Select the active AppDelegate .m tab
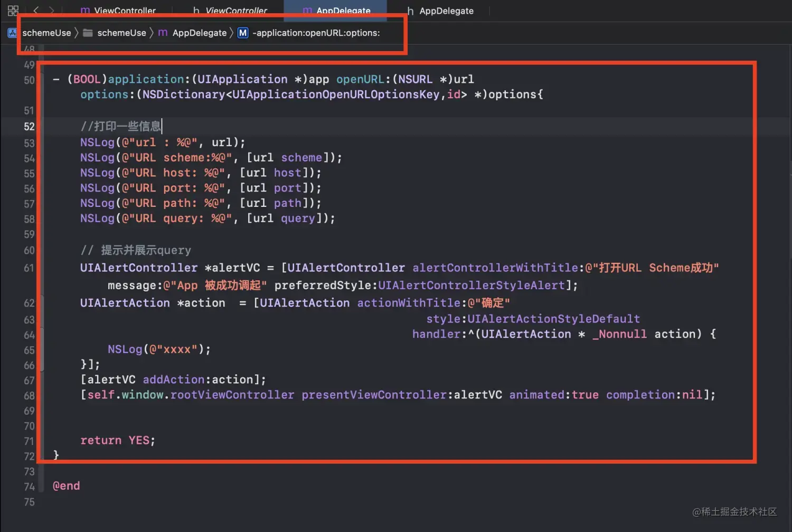The width and height of the screenshot is (792, 532). tap(336, 11)
